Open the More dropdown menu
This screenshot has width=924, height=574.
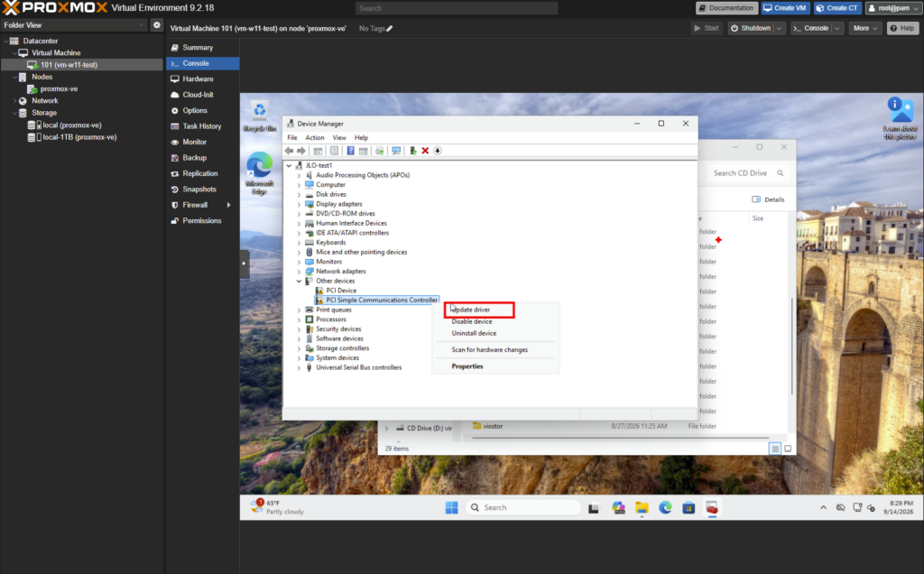pyautogui.click(x=865, y=28)
